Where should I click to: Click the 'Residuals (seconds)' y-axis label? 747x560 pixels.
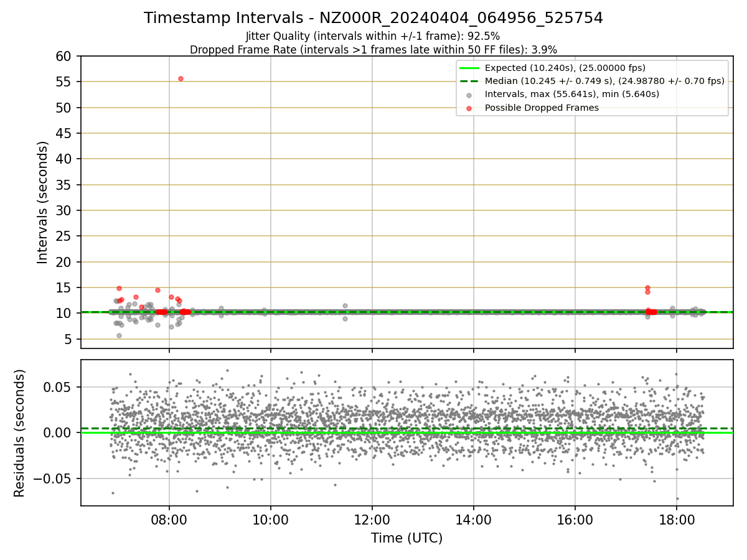click(19, 433)
